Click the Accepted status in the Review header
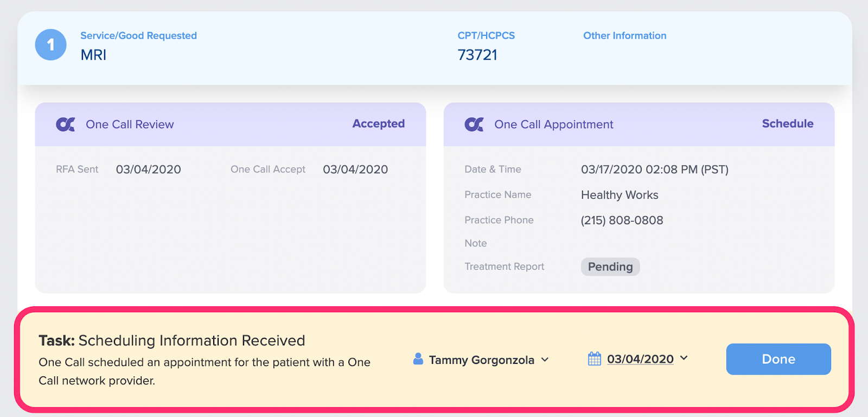Viewport: 868px width, 417px height. click(x=379, y=124)
